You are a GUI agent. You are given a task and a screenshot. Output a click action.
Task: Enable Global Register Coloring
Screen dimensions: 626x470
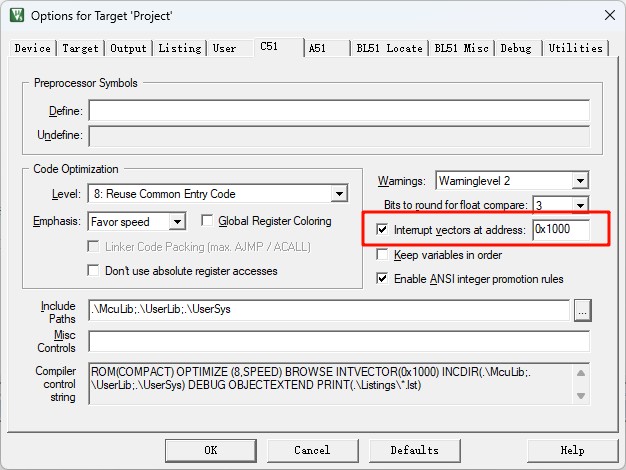(209, 221)
